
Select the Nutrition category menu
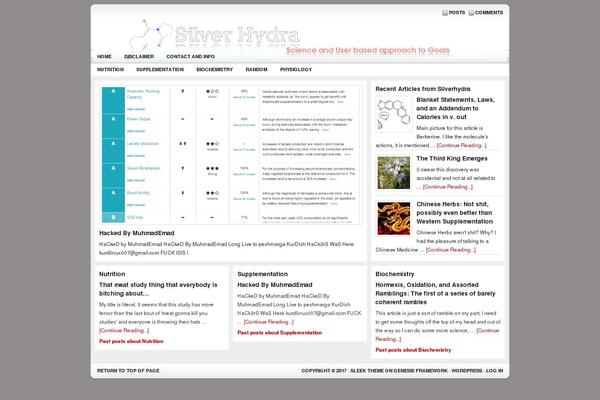click(x=110, y=70)
